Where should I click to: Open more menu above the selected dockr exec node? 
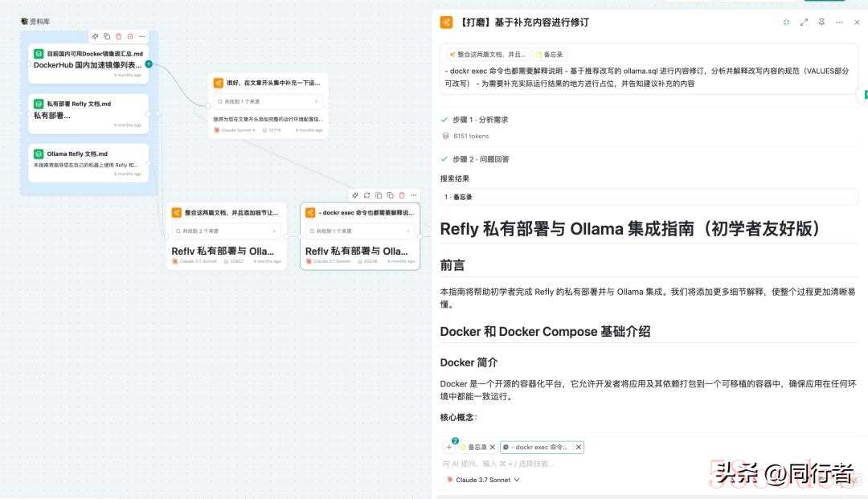(413, 195)
